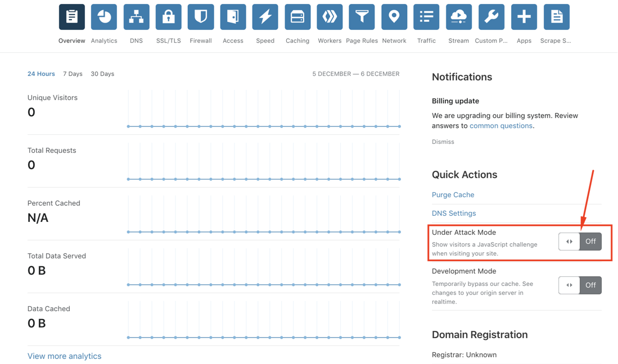Open the Firewall shield icon
This screenshot has height=364, width=618.
[x=201, y=17]
